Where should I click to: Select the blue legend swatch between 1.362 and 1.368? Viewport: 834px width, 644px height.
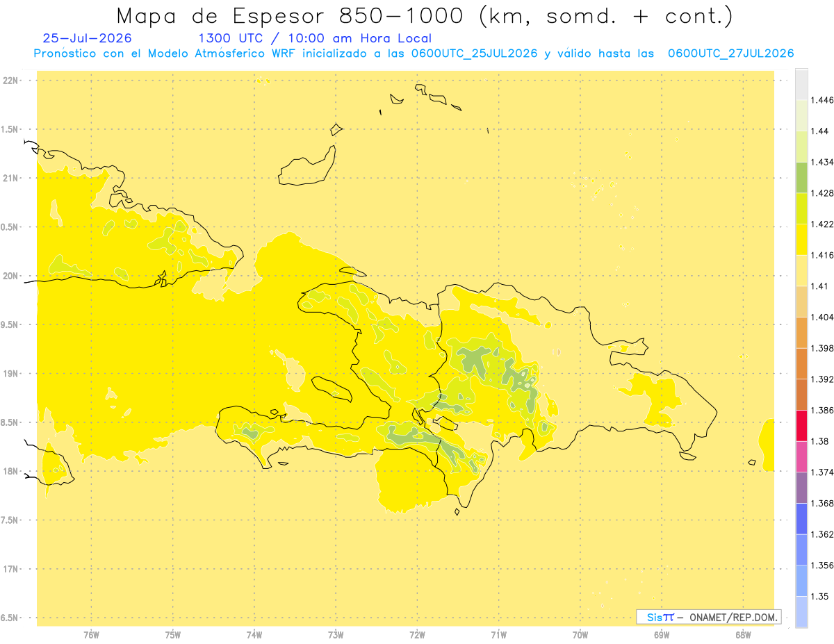[801, 518]
